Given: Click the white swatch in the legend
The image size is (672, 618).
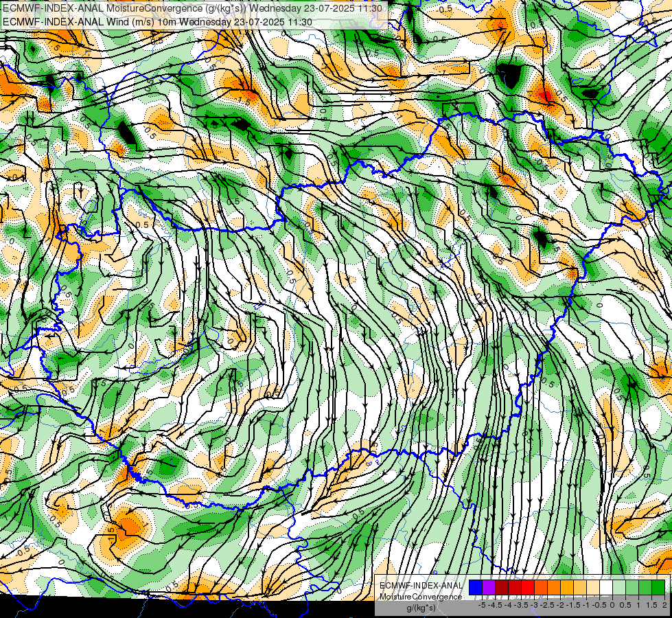Looking at the screenshot, I should [606, 588].
